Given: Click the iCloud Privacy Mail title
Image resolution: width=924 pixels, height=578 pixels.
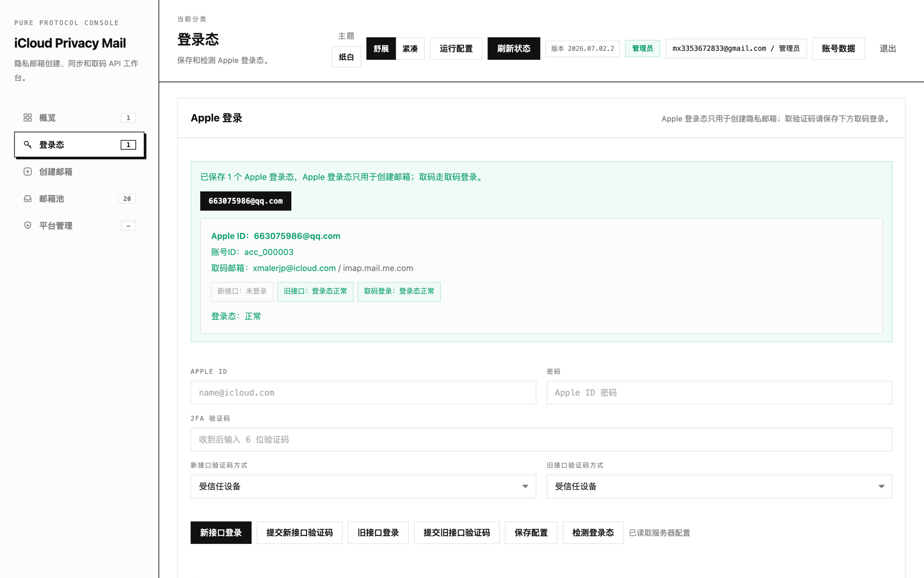Looking at the screenshot, I should click(70, 43).
